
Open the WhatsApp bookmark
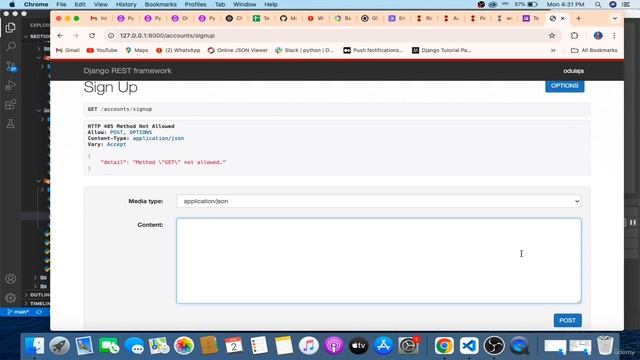[x=178, y=50]
